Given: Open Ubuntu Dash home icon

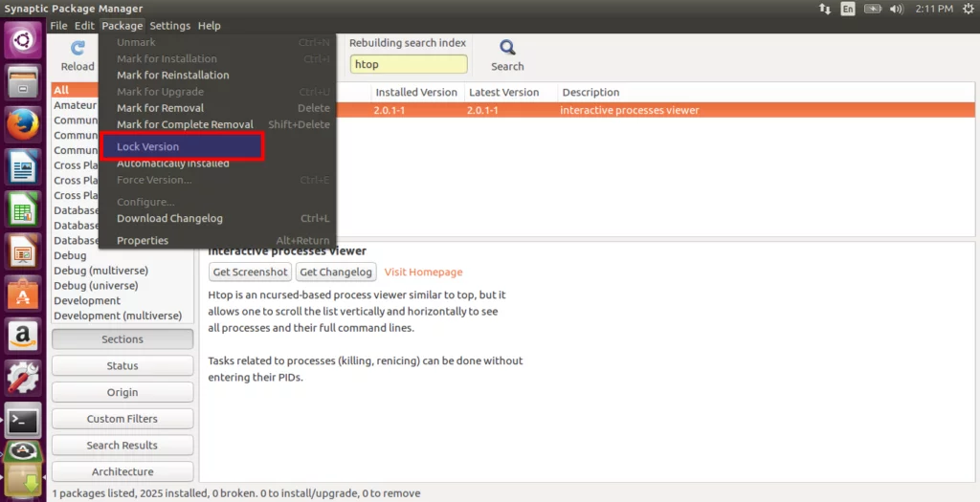Looking at the screenshot, I should [23, 40].
